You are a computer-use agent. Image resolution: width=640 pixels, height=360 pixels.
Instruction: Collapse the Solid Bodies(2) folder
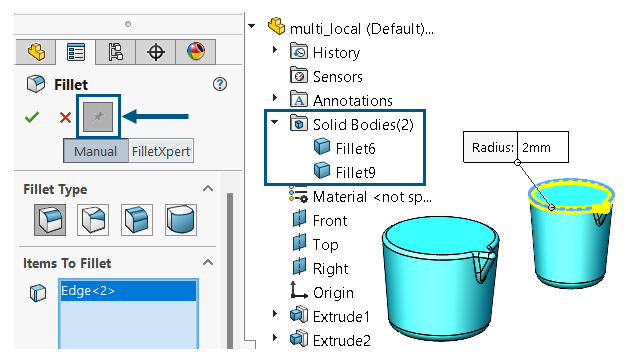point(275,122)
